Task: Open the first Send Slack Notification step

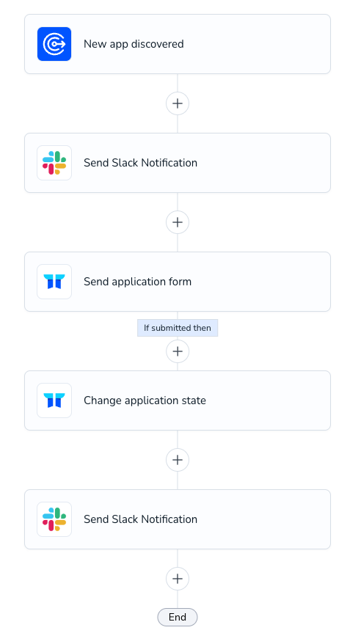Action: [x=178, y=163]
